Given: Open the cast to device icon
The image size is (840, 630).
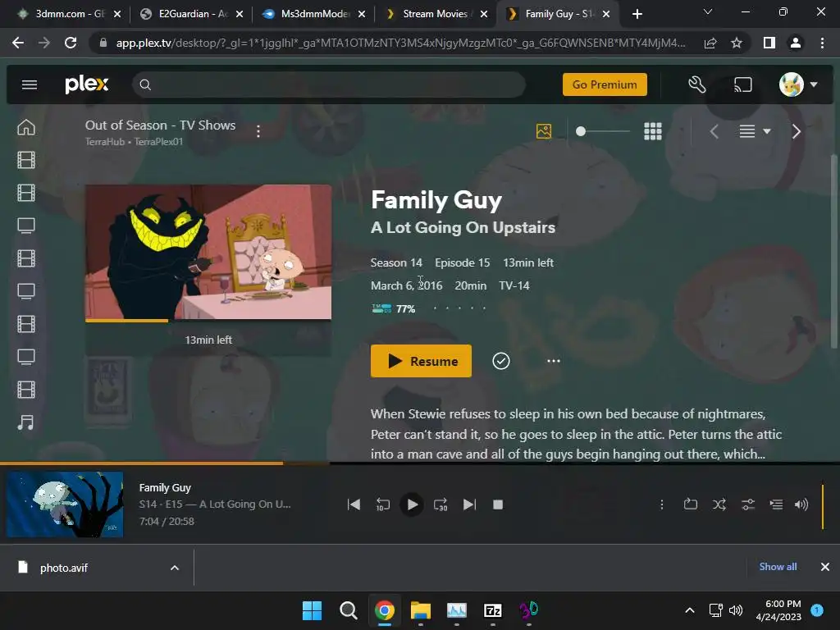Looking at the screenshot, I should [742, 84].
